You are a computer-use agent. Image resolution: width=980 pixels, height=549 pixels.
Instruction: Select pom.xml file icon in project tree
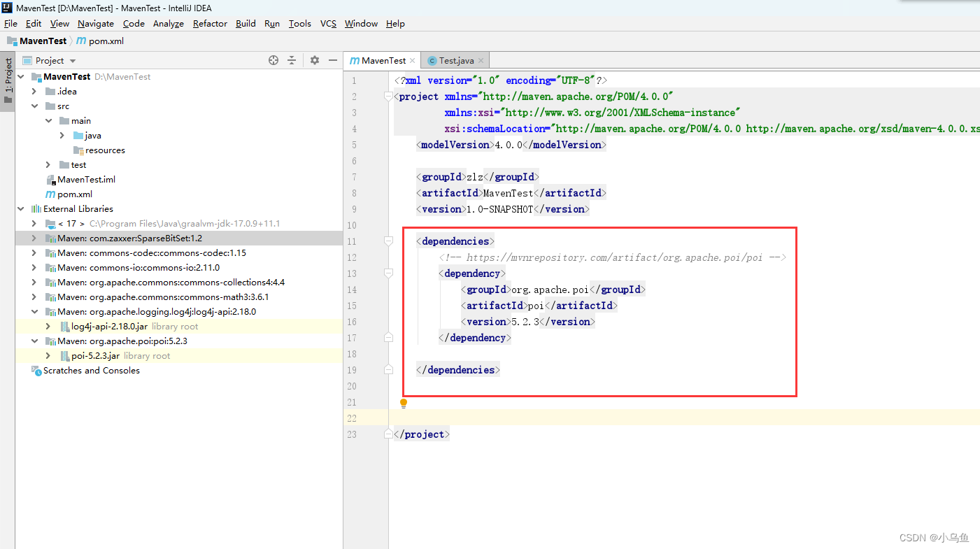(x=50, y=194)
